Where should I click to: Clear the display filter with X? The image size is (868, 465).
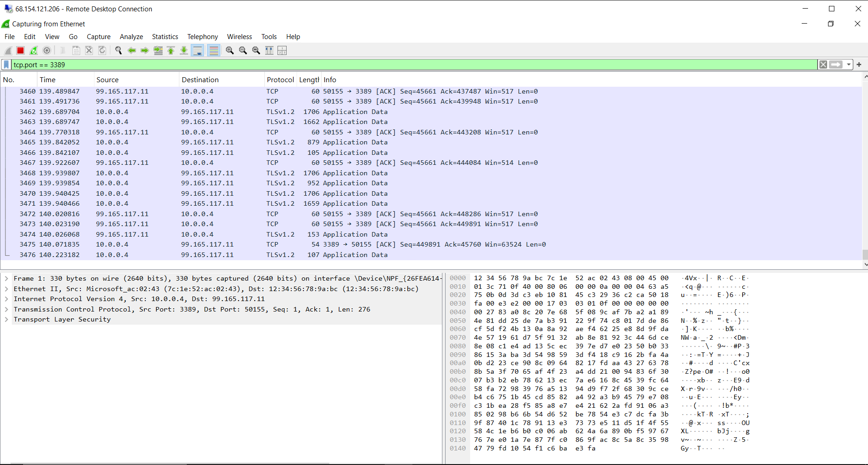tap(823, 65)
